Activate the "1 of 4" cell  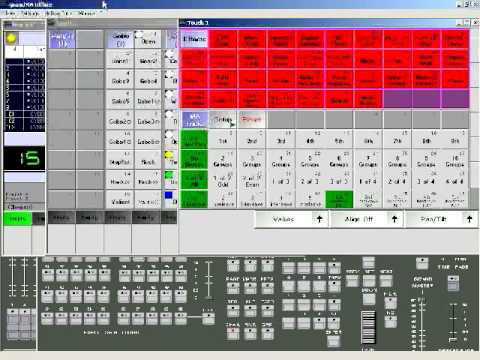[368, 180]
